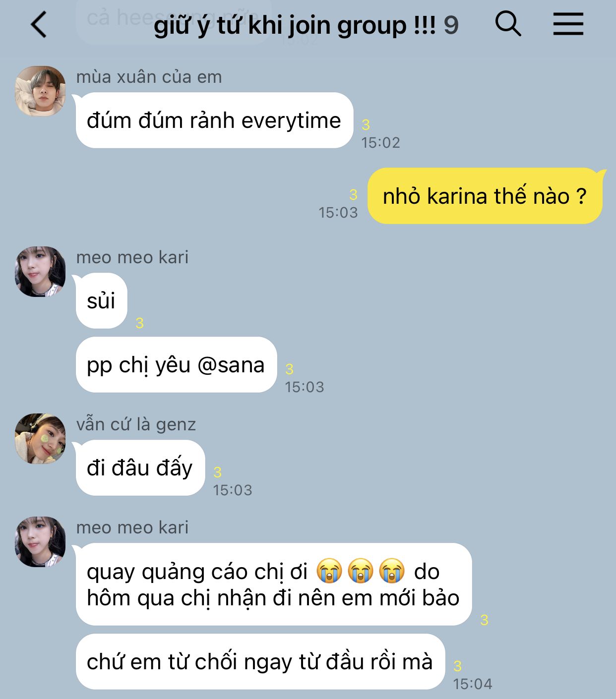Tap the @sana mention in message
Viewport: 616px width, 699px height.
(231, 365)
